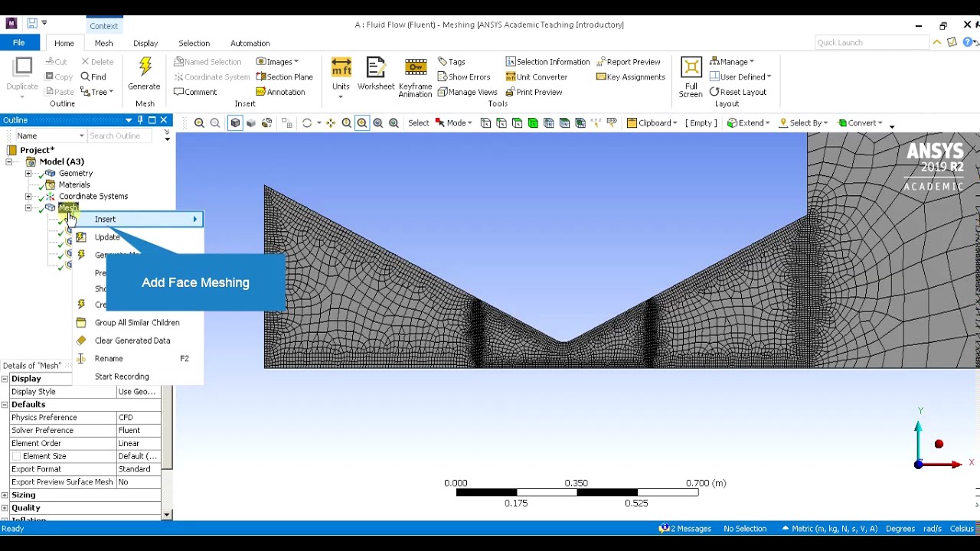Switch to Full Screen layout
980x551 pixels.
tap(691, 77)
